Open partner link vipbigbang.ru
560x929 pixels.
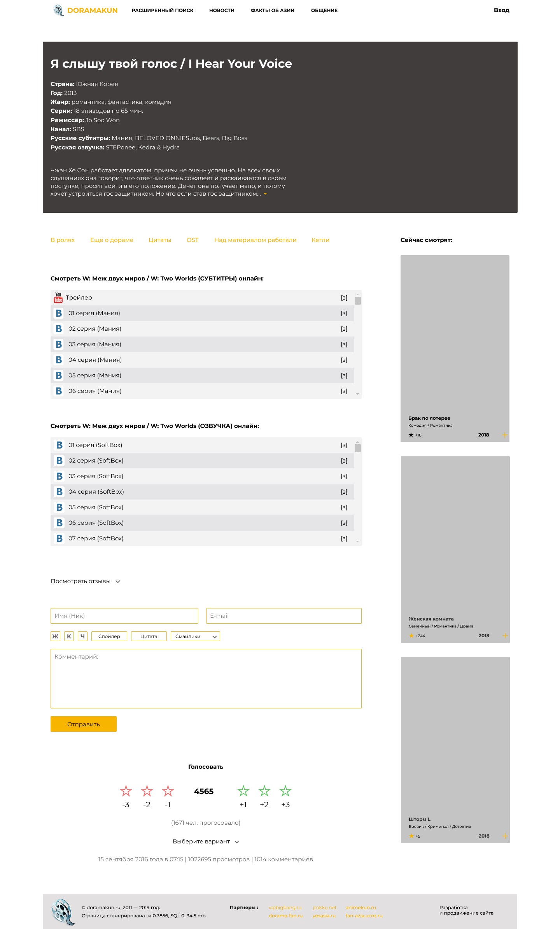click(x=285, y=908)
